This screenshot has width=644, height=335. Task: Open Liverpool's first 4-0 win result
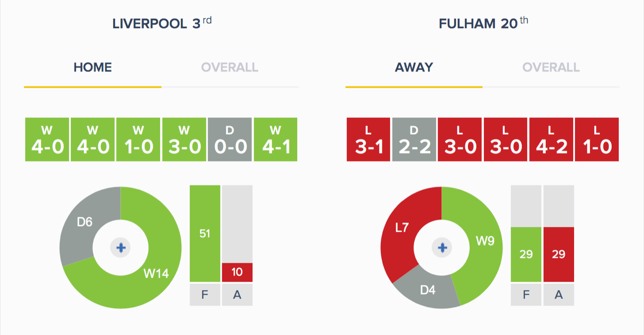coord(47,139)
